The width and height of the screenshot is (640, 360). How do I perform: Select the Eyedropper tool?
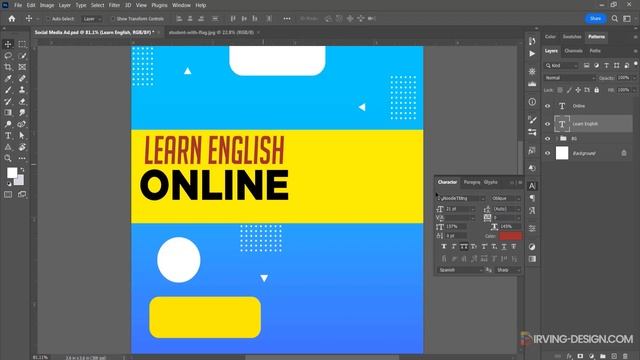coord(8,78)
